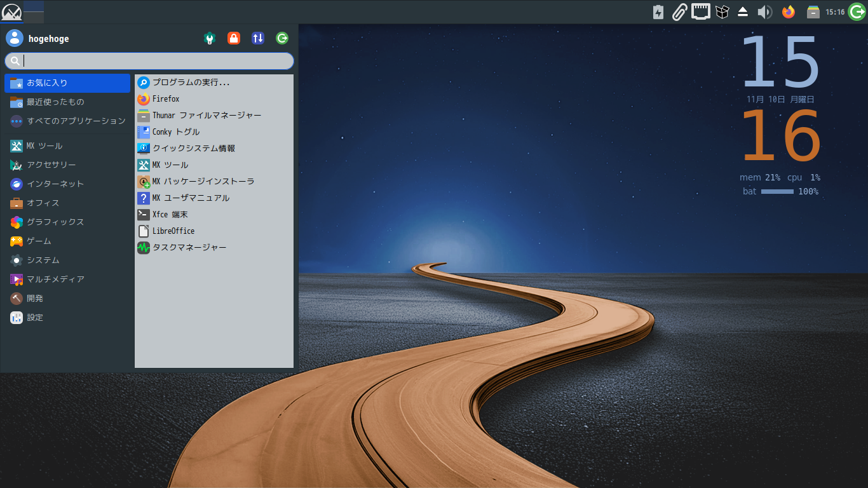Log out via the green logout icon in menu header
868x488 pixels.
281,38
